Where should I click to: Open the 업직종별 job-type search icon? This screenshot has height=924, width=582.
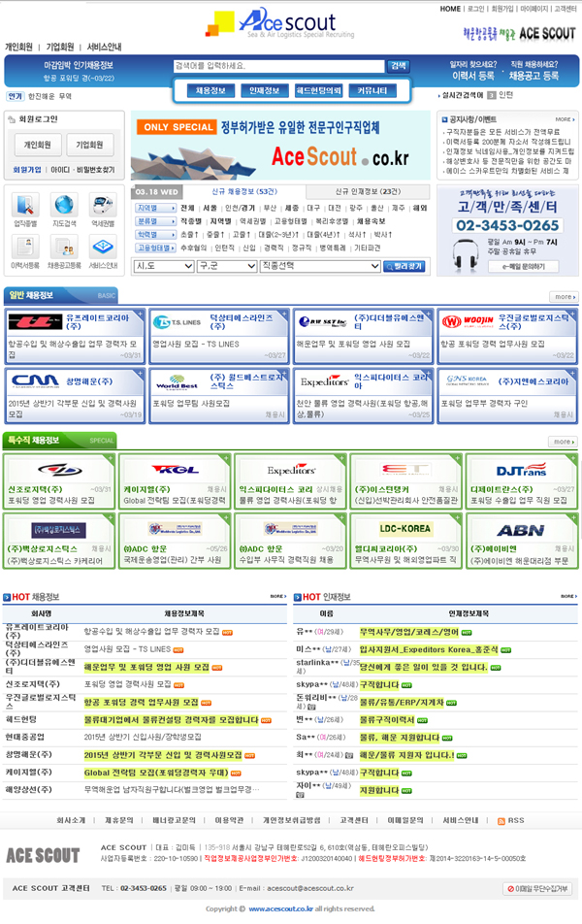click(25, 205)
